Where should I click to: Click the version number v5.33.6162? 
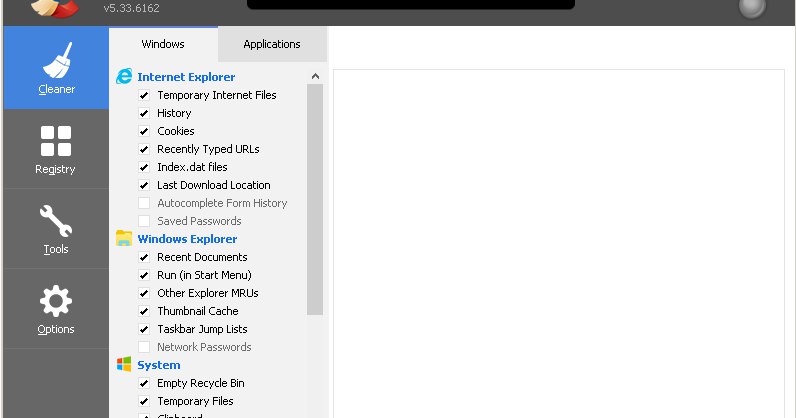pos(131,8)
